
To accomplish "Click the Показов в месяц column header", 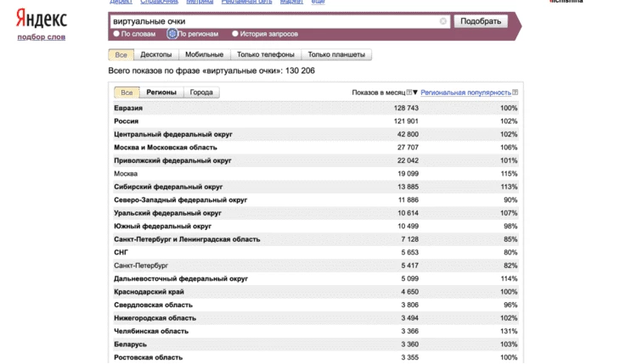I will click(379, 92).
